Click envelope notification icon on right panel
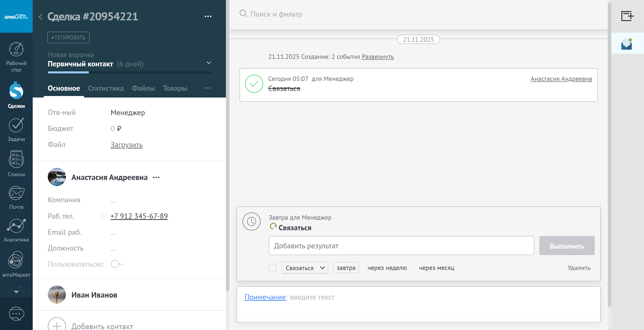 (x=626, y=44)
